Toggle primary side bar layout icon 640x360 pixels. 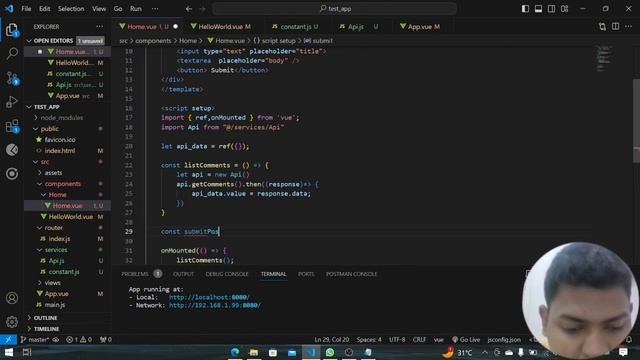(525, 9)
